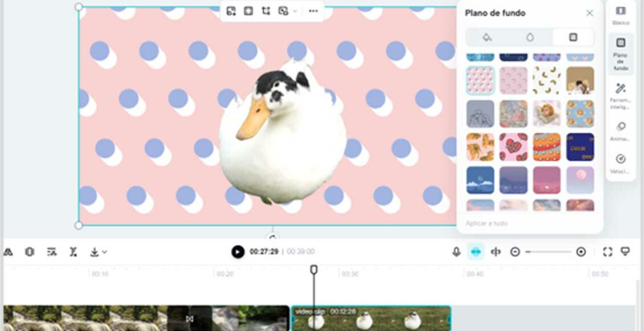Image resolution: width=644 pixels, height=331 pixels.
Task: Click 'Aplicar a tudo' button
Action: 487,223
